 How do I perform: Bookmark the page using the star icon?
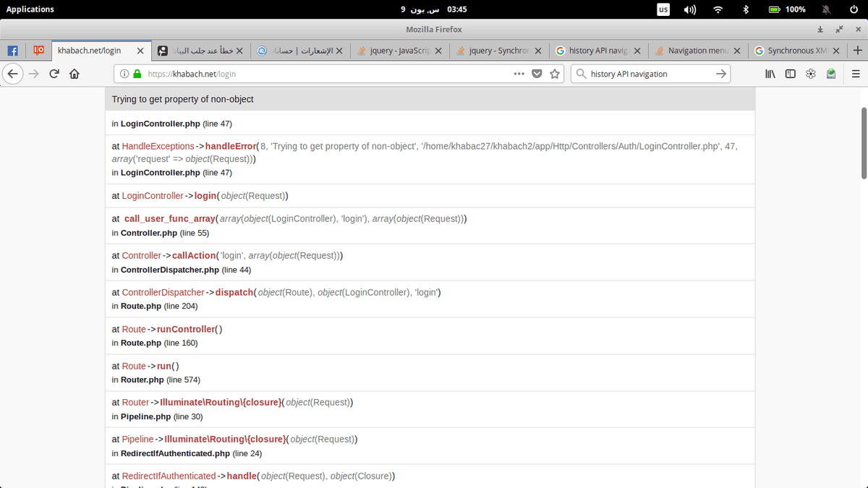[554, 73]
